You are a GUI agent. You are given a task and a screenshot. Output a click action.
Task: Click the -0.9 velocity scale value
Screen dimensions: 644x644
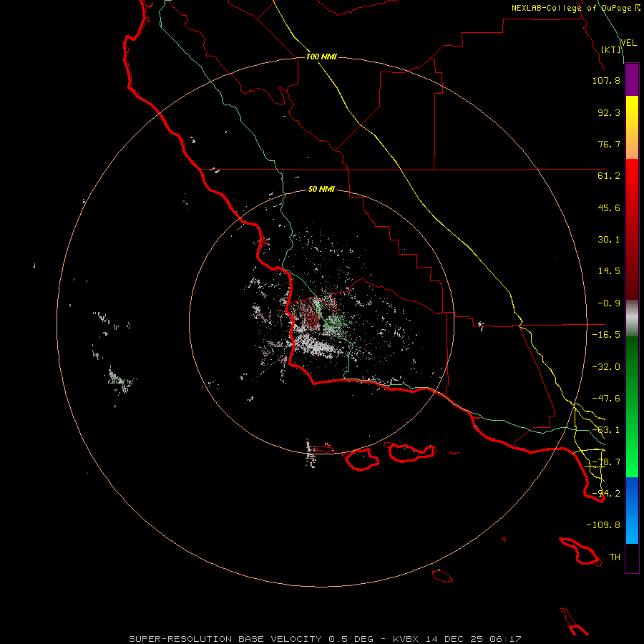coord(609,303)
